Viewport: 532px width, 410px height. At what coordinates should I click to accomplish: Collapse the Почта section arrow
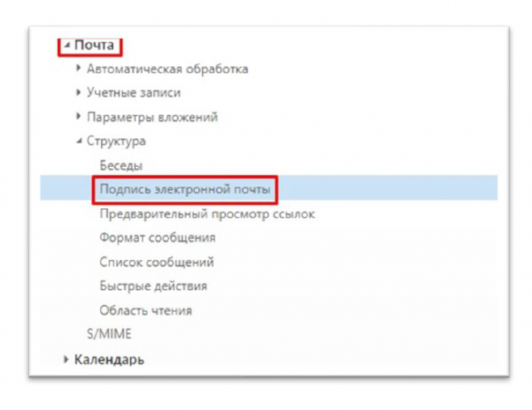67,46
